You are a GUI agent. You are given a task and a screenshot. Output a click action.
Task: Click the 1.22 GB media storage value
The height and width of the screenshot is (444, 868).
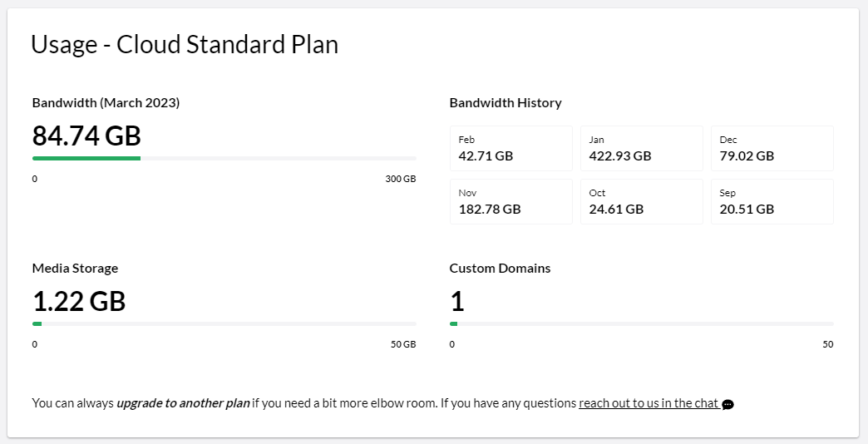(79, 301)
